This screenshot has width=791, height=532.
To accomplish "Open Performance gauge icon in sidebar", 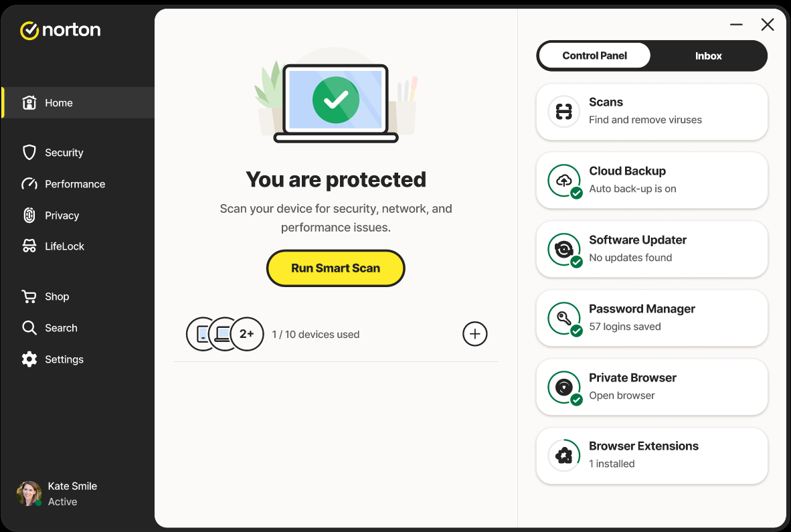I will pyautogui.click(x=29, y=184).
